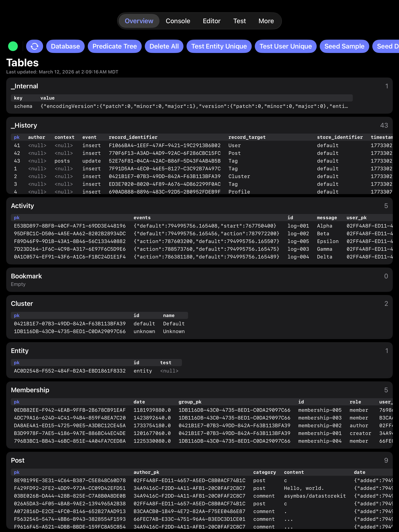The image size is (399, 532).
Task: Click the _History row count 43
Action: (384, 125)
